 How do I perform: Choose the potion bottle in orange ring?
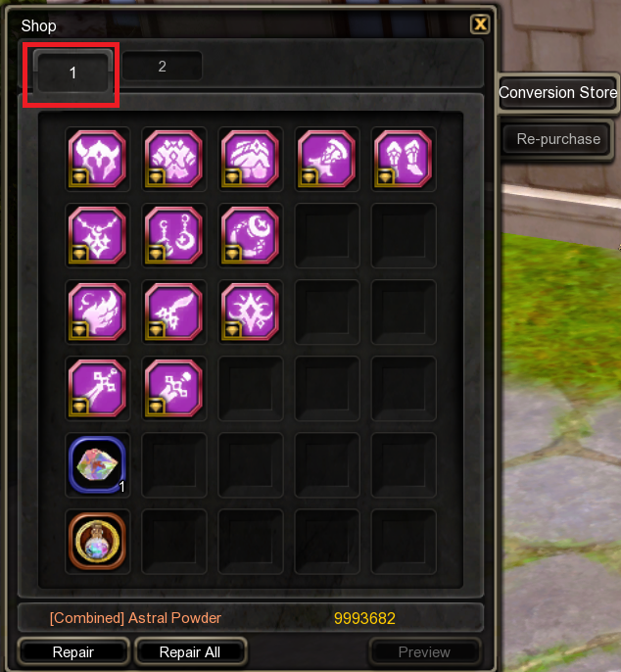(x=97, y=541)
